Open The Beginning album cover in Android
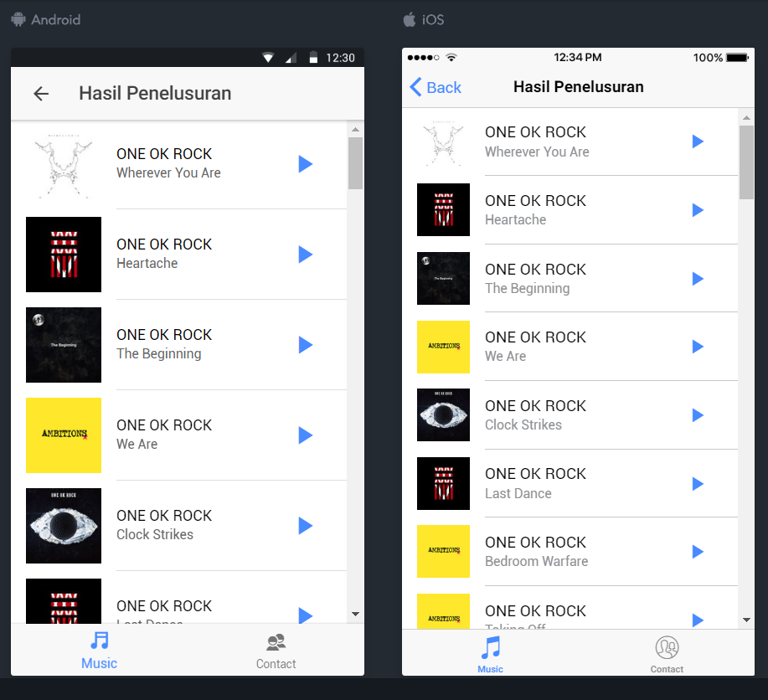This screenshot has height=700, width=768. (x=64, y=345)
